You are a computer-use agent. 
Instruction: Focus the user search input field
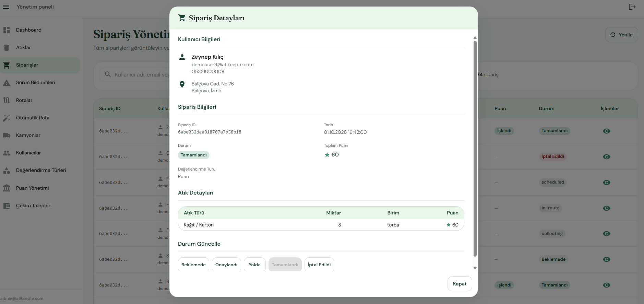142,74
